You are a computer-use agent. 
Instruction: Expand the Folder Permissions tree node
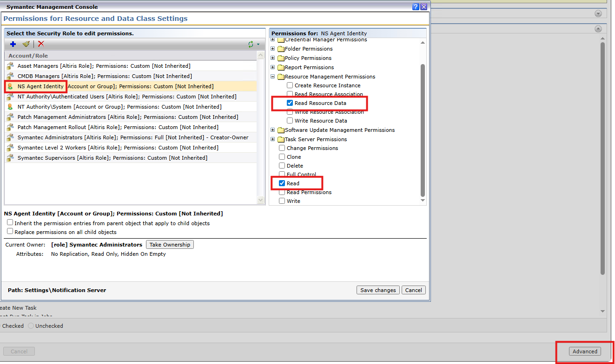click(273, 49)
